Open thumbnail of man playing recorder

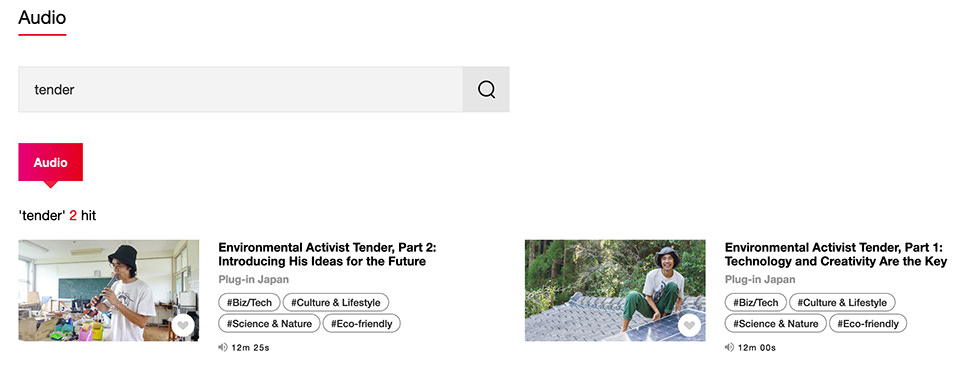click(108, 290)
